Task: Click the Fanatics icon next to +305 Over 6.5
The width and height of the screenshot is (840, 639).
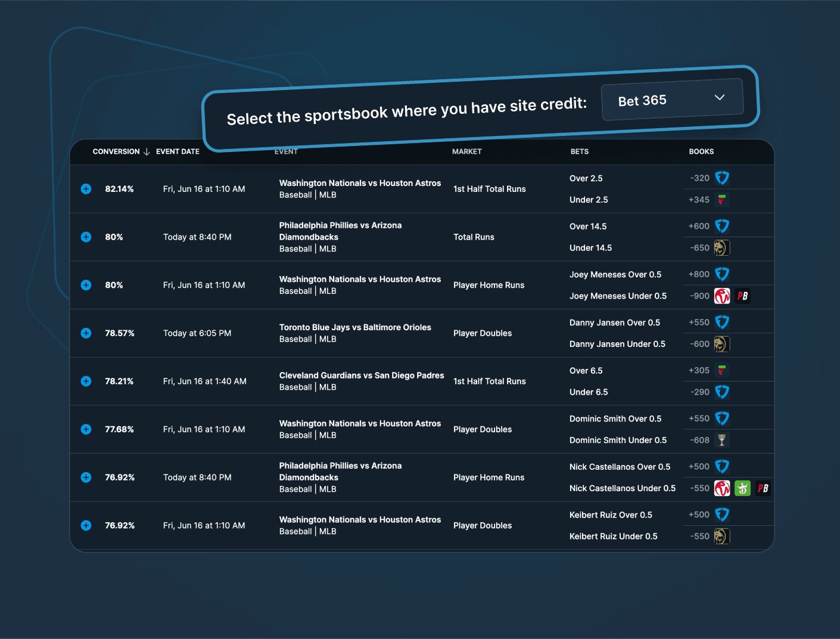Action: point(722,370)
